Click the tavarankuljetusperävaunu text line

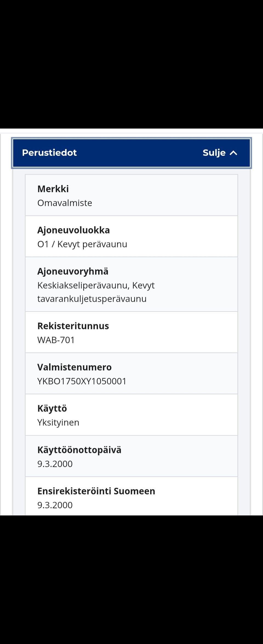pyautogui.click(x=92, y=299)
